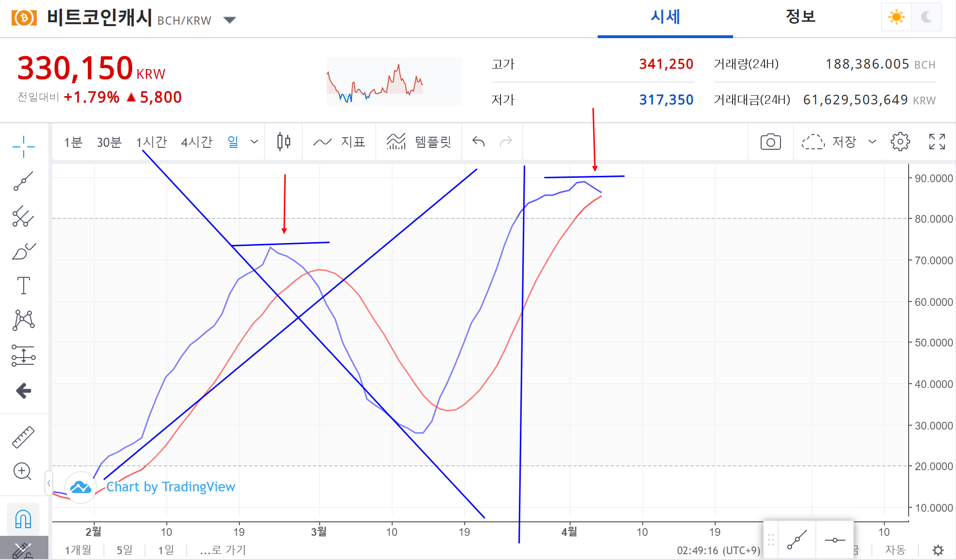956x560 pixels.
Task: Click the mini price sparkline thumbnail
Action: (x=394, y=81)
